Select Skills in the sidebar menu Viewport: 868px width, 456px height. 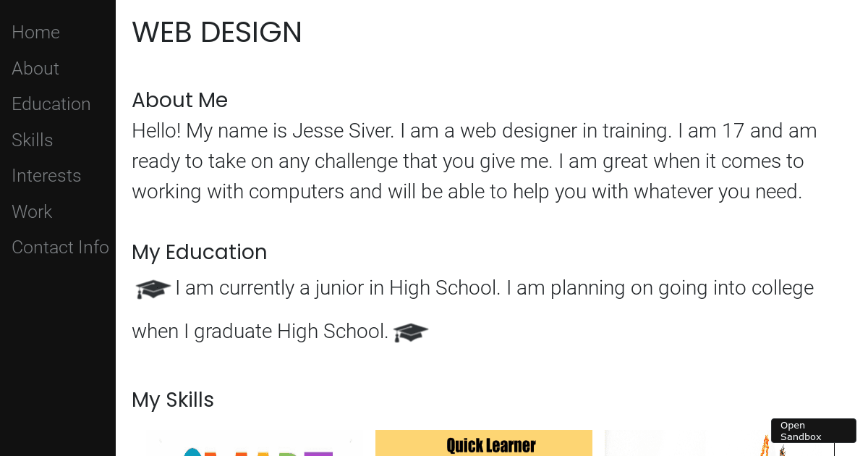click(x=32, y=140)
